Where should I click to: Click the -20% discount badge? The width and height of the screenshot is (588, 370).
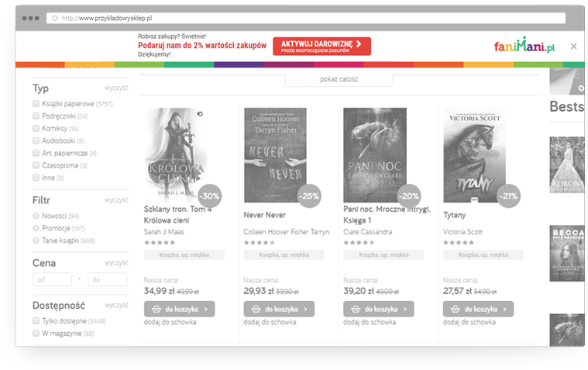[409, 196]
